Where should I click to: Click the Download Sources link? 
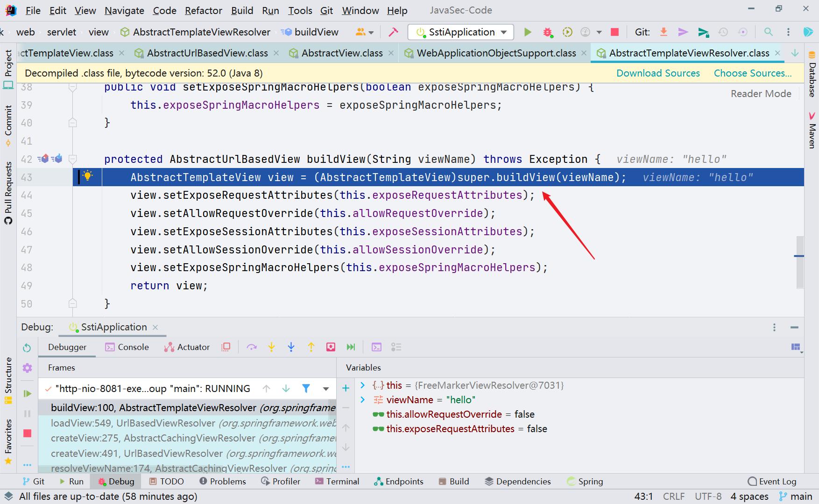click(658, 73)
